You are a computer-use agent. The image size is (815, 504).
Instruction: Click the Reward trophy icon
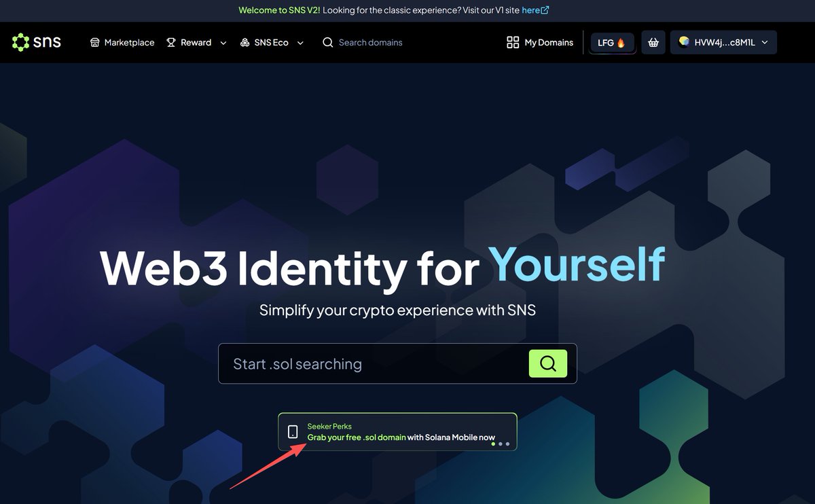(x=171, y=42)
